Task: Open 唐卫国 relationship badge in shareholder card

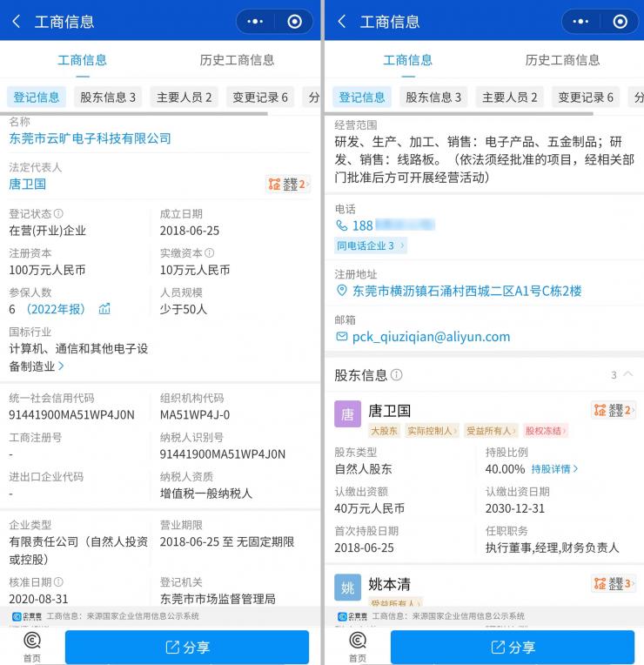Action: pyautogui.click(x=613, y=410)
